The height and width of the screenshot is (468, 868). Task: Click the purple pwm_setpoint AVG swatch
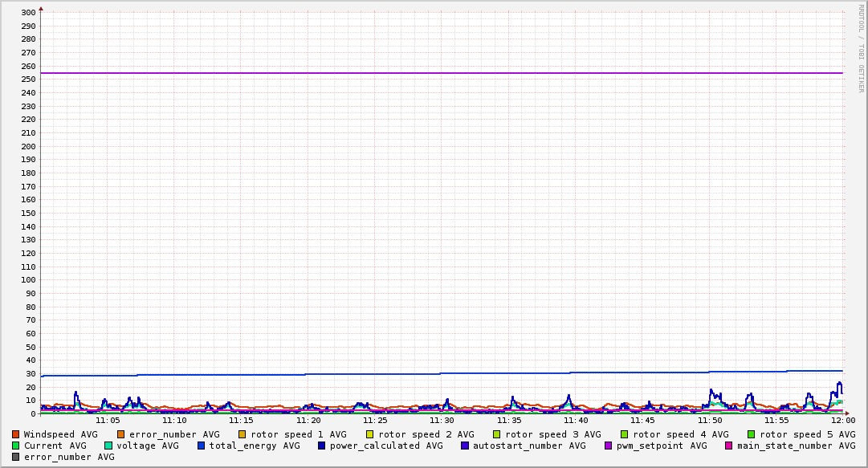click(x=608, y=446)
